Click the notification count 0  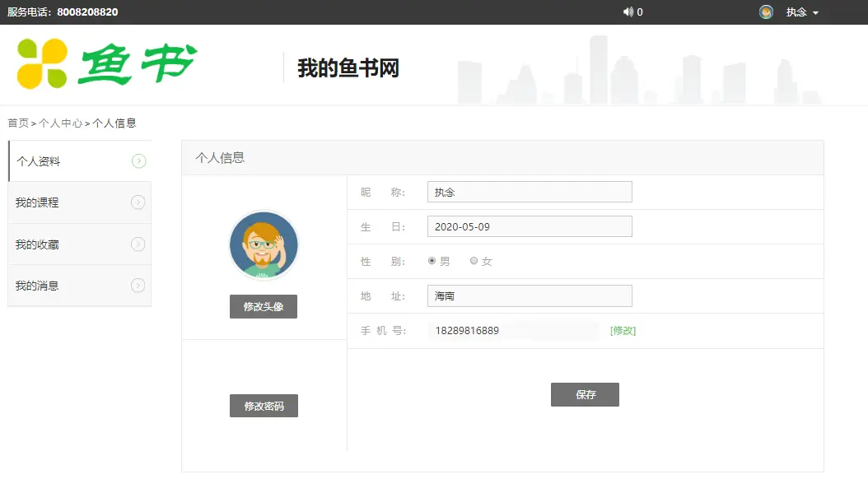[x=640, y=12]
